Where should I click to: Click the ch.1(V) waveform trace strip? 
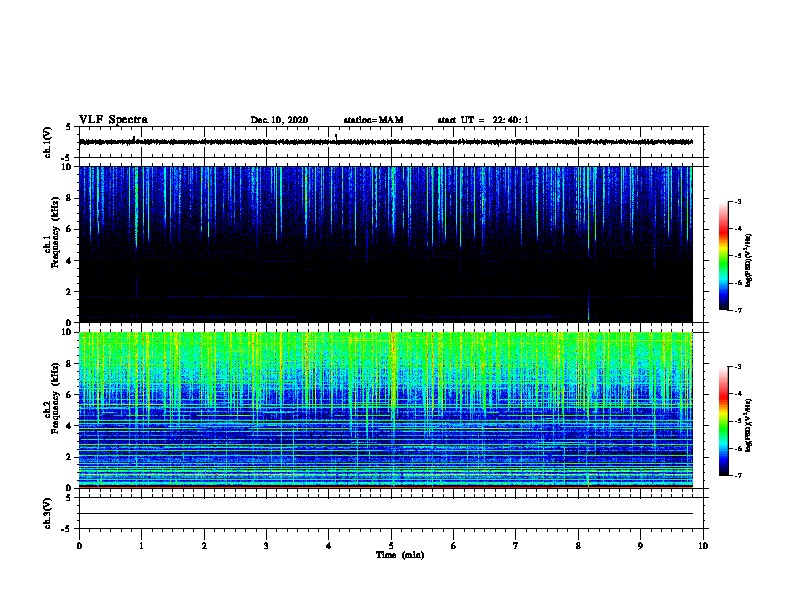point(386,142)
